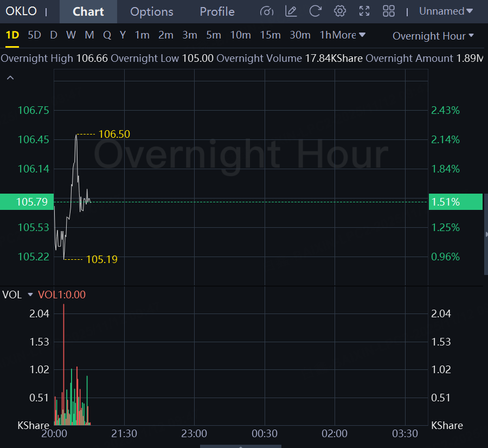Click the right-edge panel expand arrow

click(486, 234)
